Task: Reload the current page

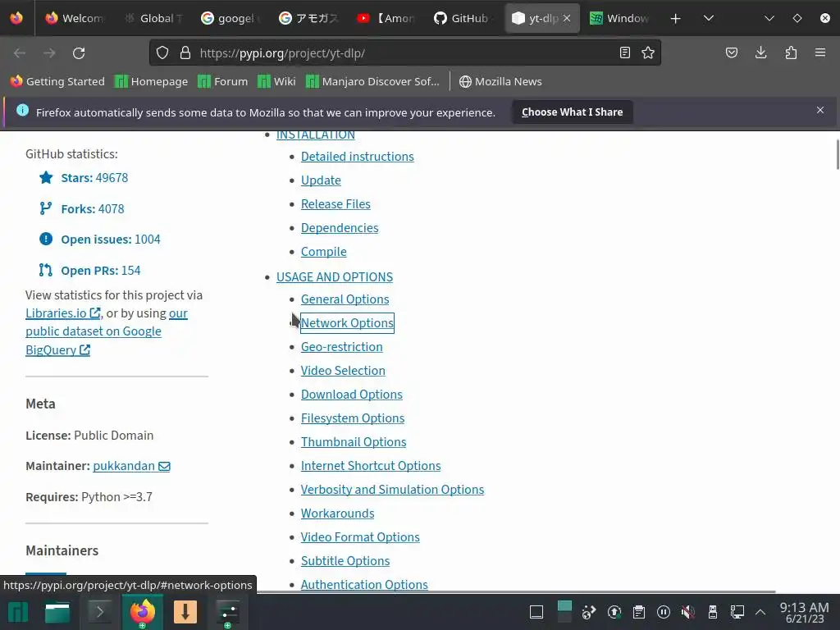Action: (79, 53)
